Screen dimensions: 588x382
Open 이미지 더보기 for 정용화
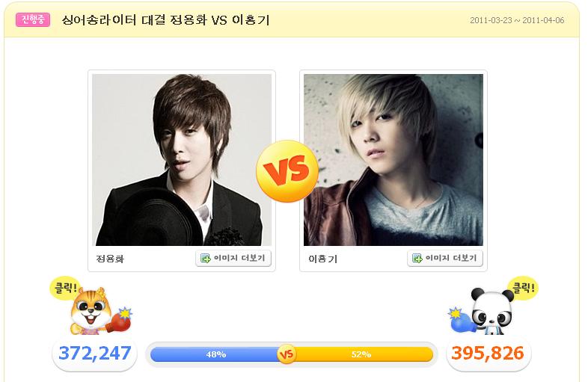click(233, 259)
